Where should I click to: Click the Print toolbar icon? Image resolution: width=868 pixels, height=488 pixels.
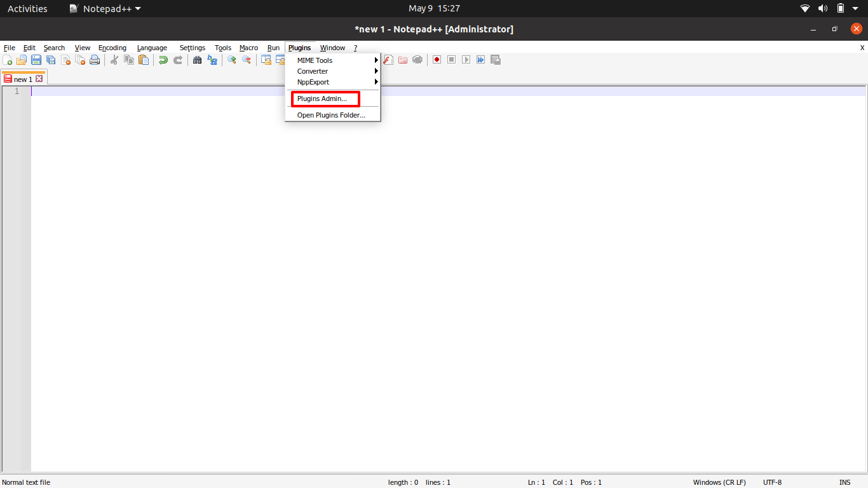(x=95, y=60)
